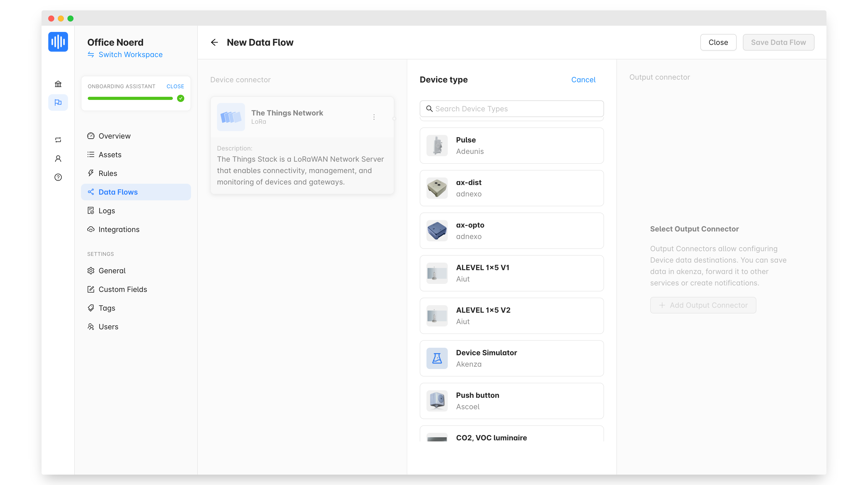Viewport: 868px width, 485px height.
Task: Open the Assets menu item
Action: click(136, 155)
